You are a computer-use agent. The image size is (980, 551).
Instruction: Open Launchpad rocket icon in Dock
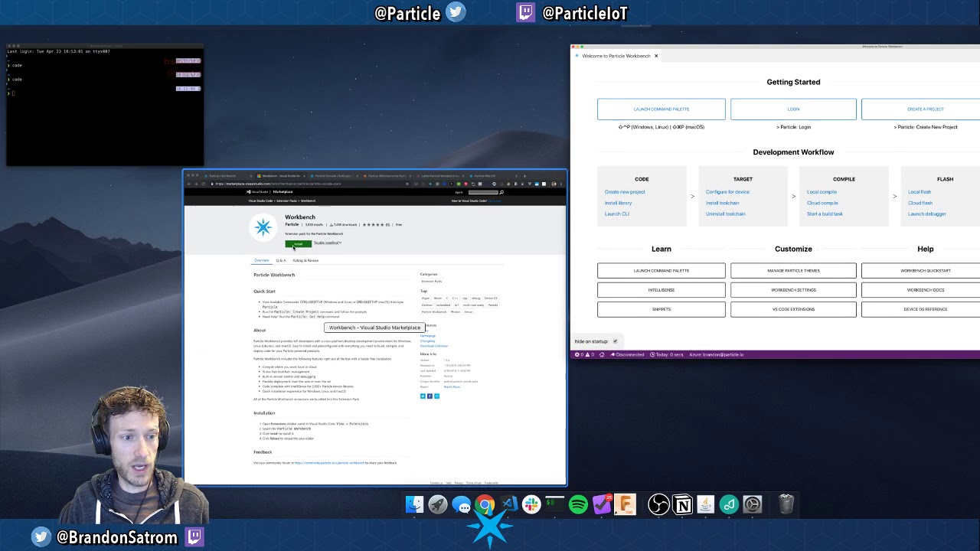coord(438,504)
